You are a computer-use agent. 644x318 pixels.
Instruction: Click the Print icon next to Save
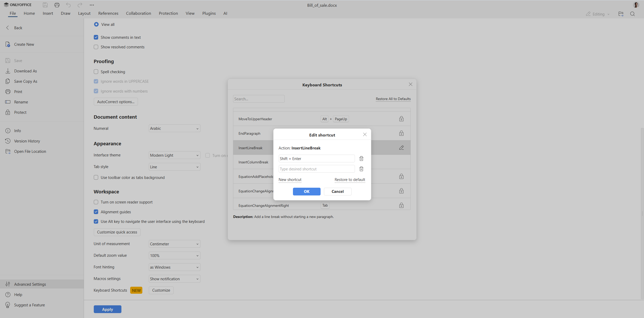coord(57,5)
